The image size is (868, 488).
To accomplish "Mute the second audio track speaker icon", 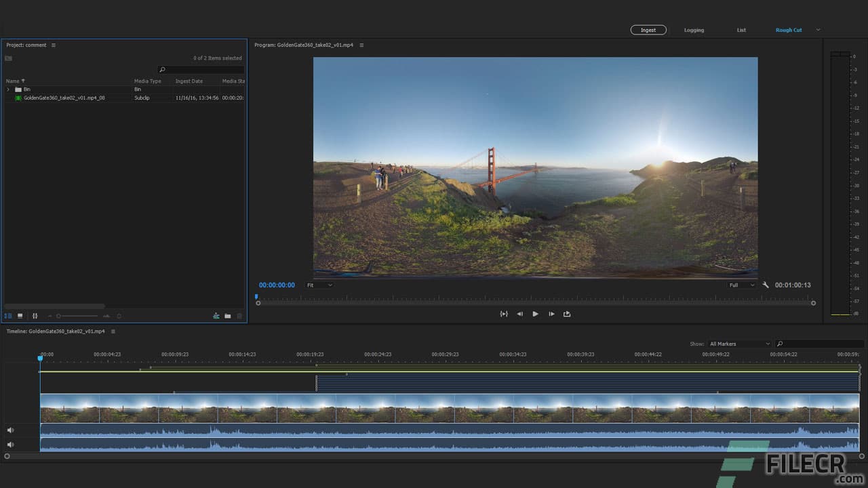I will [x=9, y=444].
